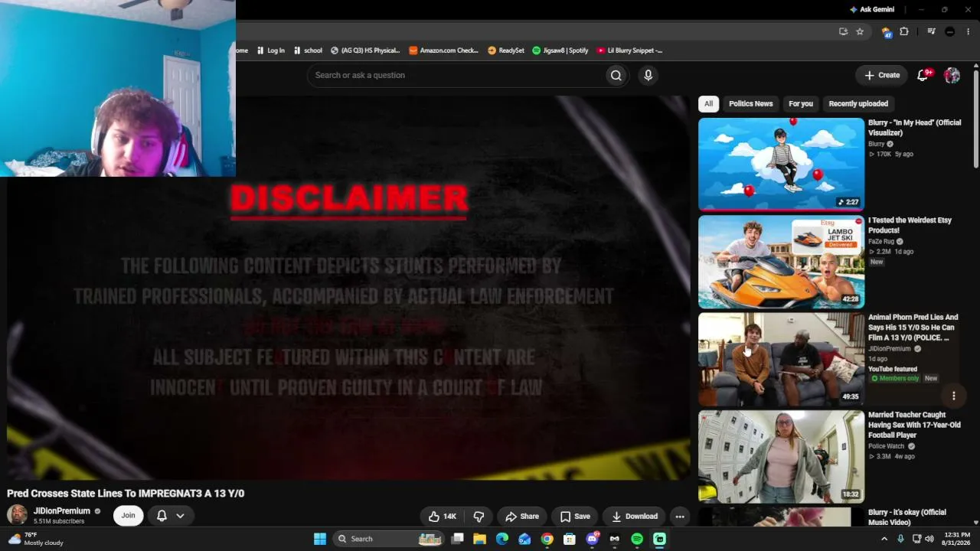This screenshot has width=980, height=551.
Task: Click the taskbar microphone tray icon
Action: (x=900, y=539)
